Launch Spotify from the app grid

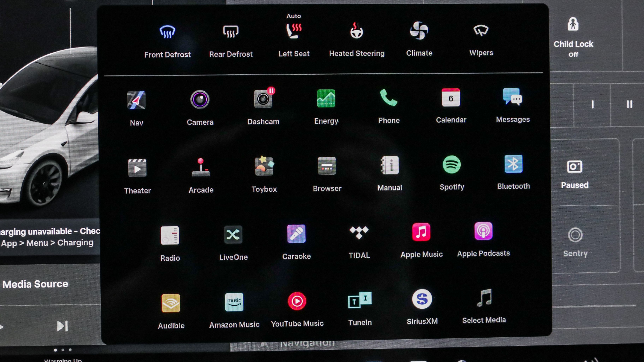tap(452, 165)
